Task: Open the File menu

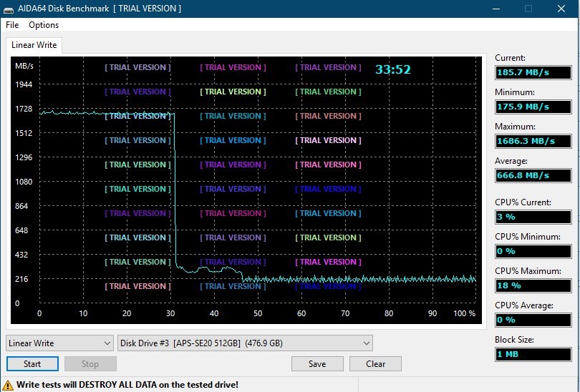Action: (12, 25)
